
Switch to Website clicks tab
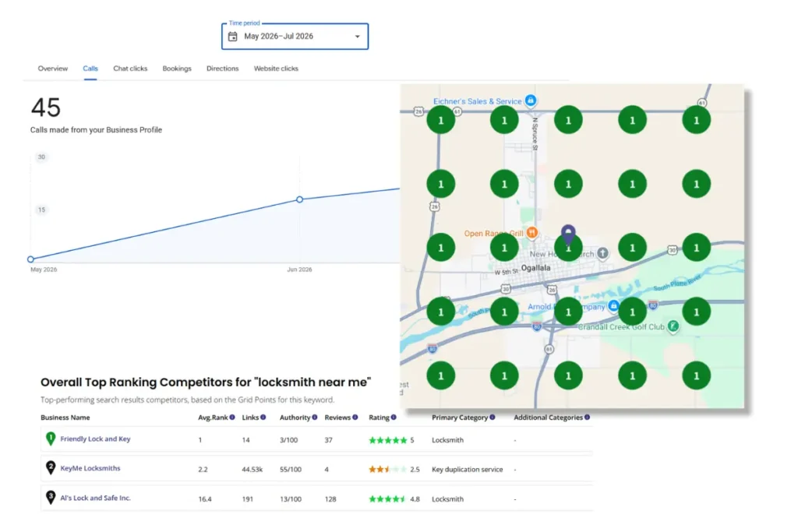[x=276, y=68]
